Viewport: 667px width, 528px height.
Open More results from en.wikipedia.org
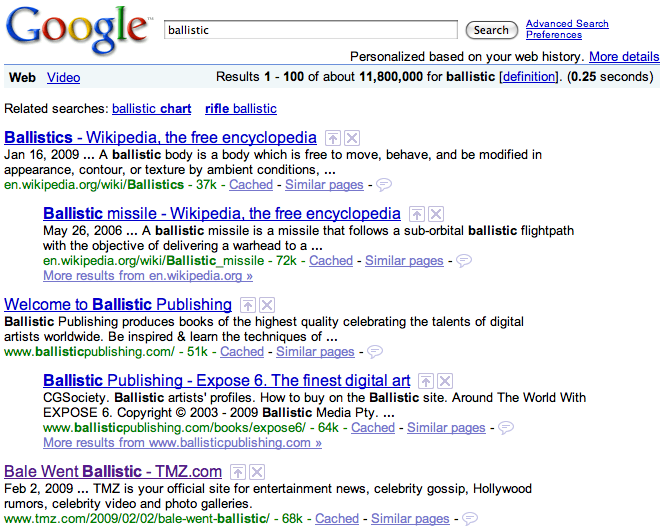point(148,276)
